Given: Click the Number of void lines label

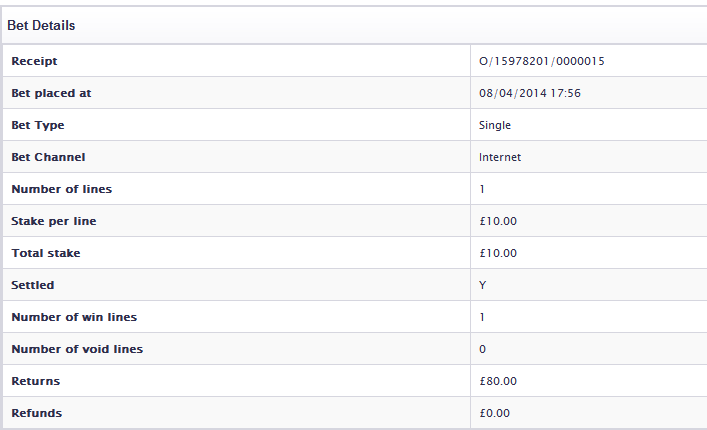Looking at the screenshot, I should click(x=77, y=349).
